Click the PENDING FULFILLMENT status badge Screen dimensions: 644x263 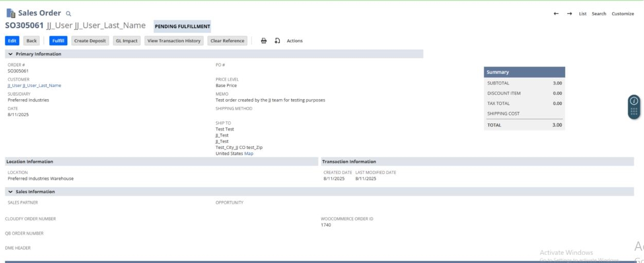tap(182, 26)
